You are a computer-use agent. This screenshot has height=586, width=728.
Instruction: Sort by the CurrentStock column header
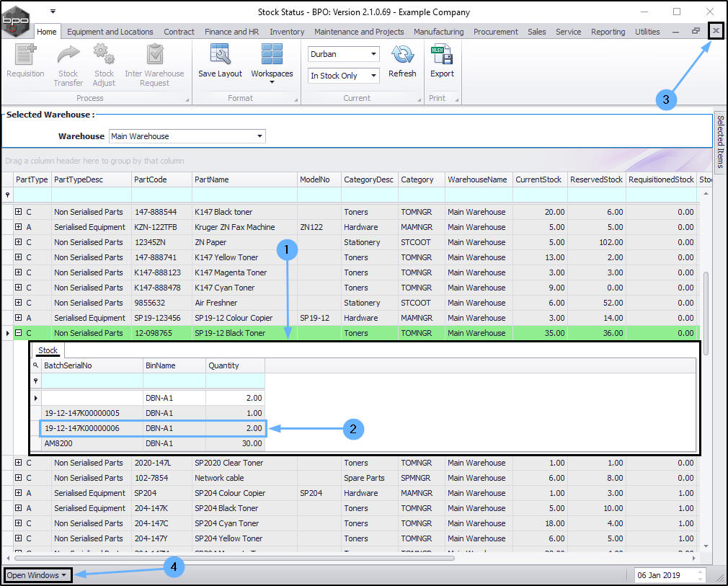click(x=538, y=179)
